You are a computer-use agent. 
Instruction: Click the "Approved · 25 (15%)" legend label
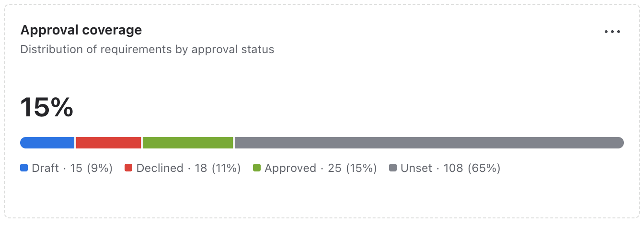point(321,168)
